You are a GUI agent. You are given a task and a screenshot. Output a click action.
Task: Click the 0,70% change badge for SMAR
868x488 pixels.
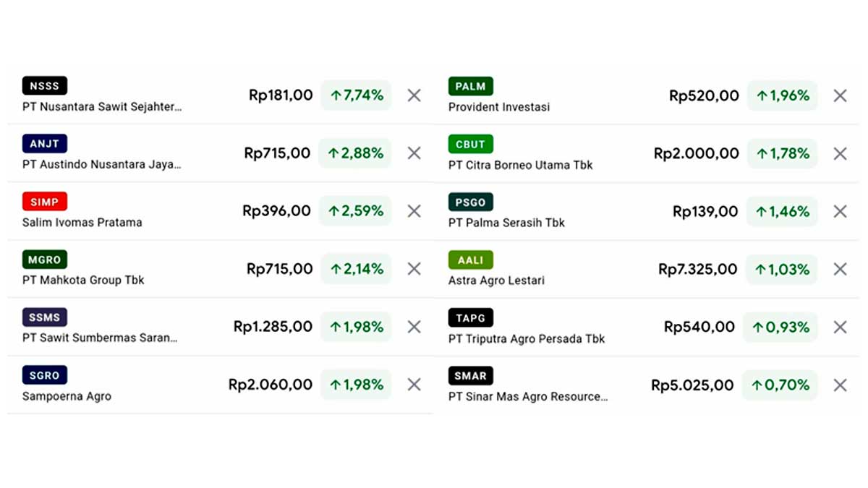click(780, 385)
